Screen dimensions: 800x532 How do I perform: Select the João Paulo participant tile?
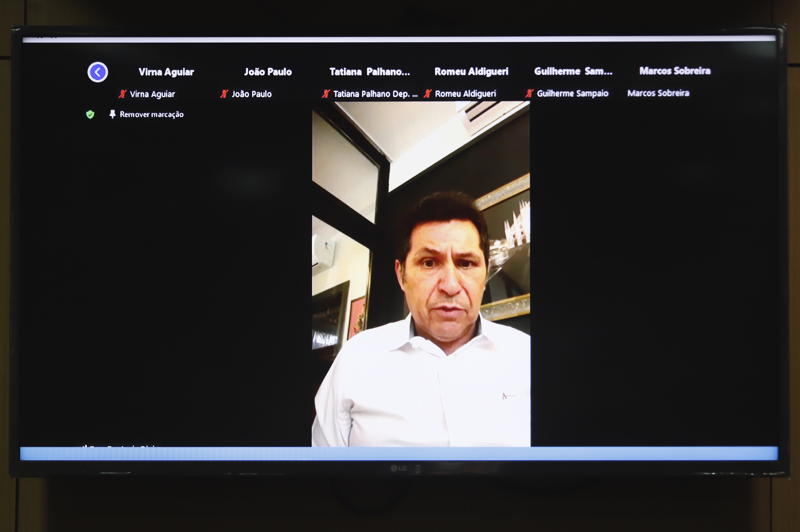tap(268, 72)
